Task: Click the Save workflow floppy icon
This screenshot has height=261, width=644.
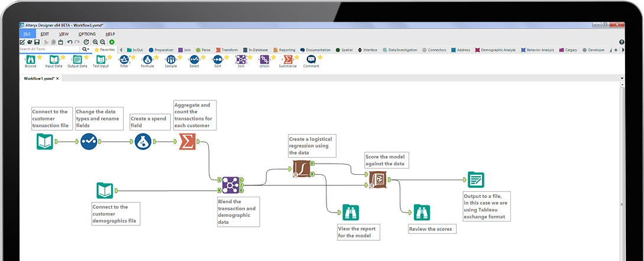Action: [x=37, y=42]
